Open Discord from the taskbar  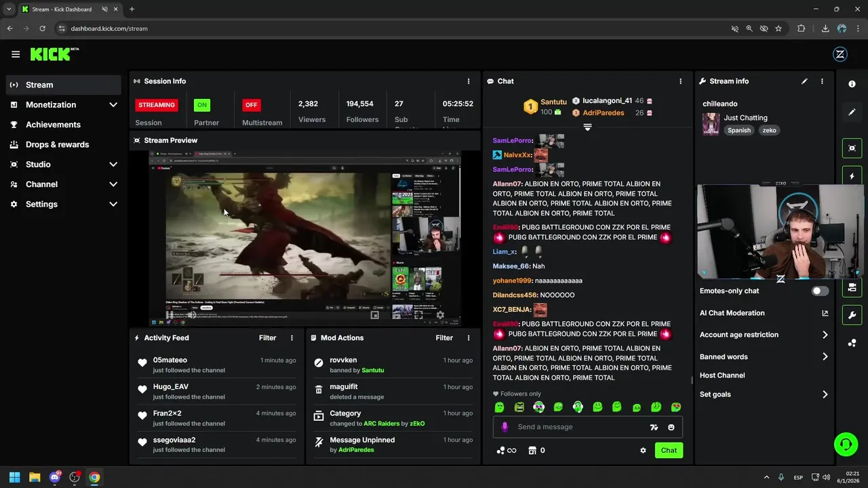point(55,477)
